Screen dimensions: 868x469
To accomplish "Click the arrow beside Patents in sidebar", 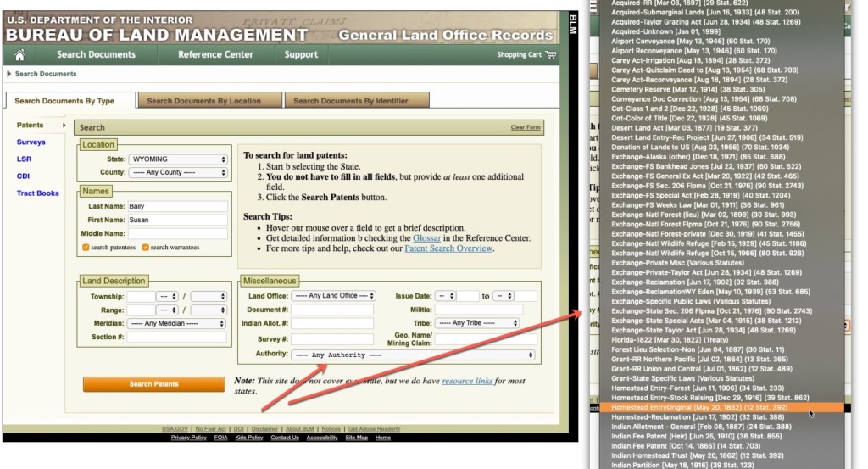I will pyautogui.click(x=64, y=126).
